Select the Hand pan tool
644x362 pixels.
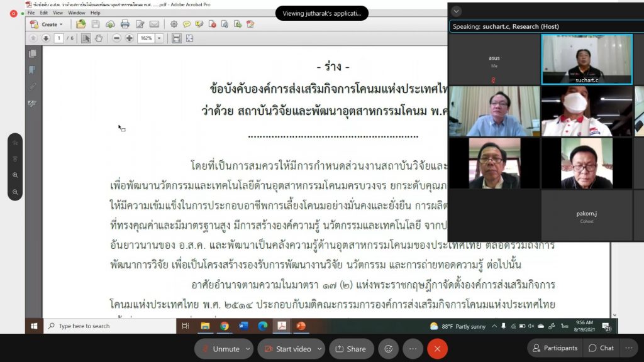pyautogui.click(x=98, y=38)
